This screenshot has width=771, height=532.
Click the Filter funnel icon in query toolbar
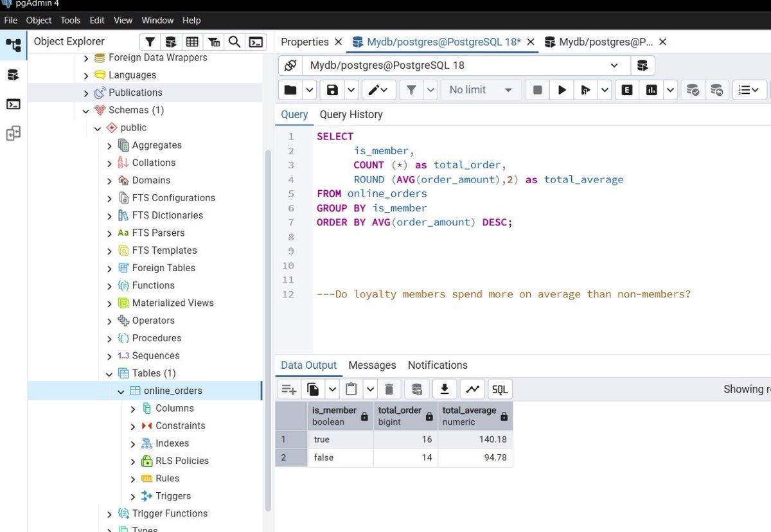click(x=411, y=90)
